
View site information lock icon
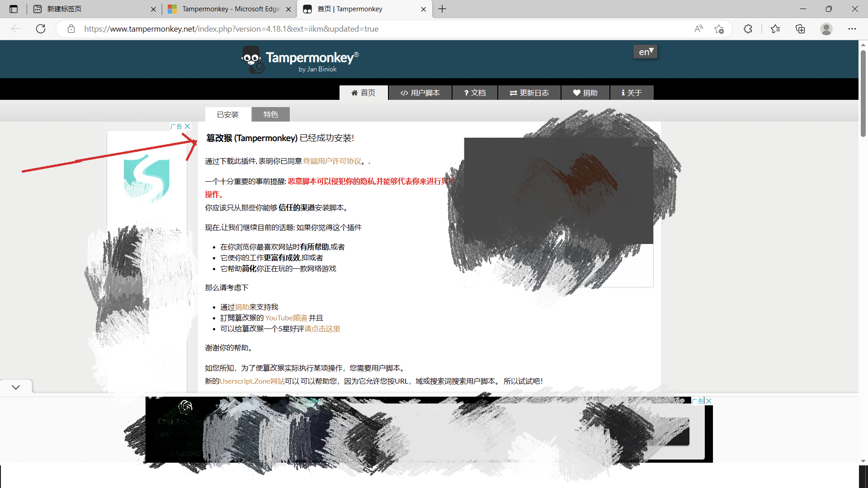[71, 29]
